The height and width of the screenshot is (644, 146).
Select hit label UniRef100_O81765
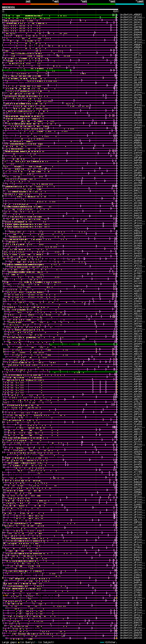click(131, 98)
